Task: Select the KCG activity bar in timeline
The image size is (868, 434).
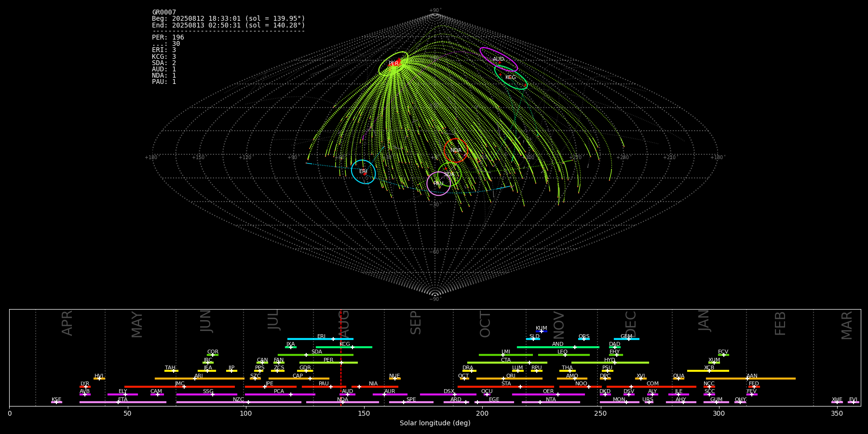Action: pos(344,347)
